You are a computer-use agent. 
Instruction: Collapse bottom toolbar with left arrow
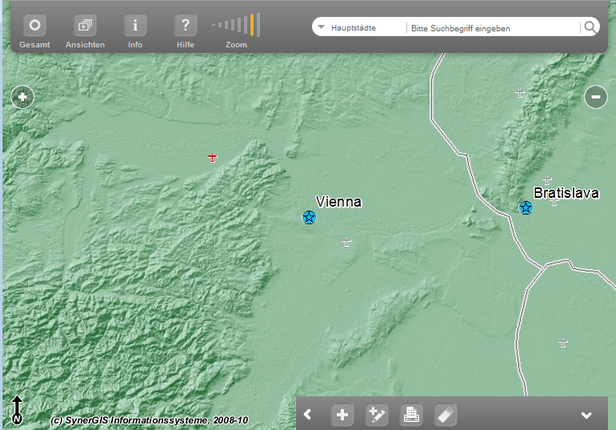click(308, 414)
